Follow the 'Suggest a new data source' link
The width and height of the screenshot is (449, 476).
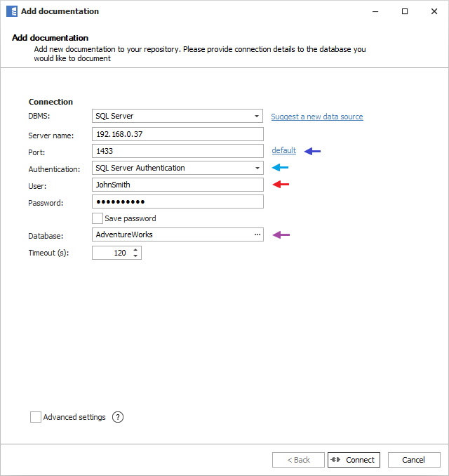coord(317,117)
